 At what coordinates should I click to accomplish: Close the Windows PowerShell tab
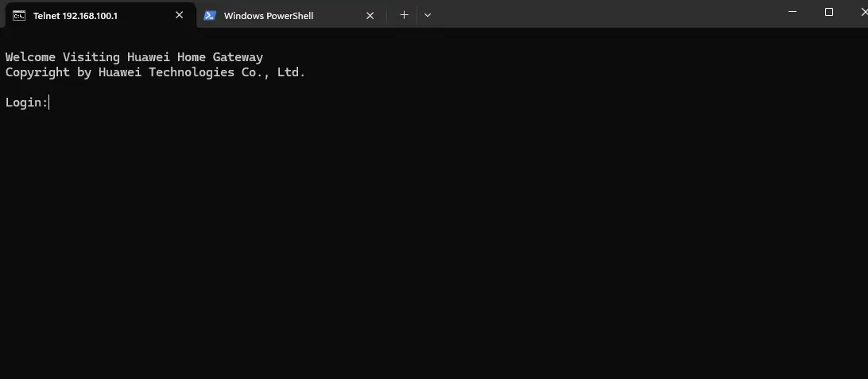point(370,15)
